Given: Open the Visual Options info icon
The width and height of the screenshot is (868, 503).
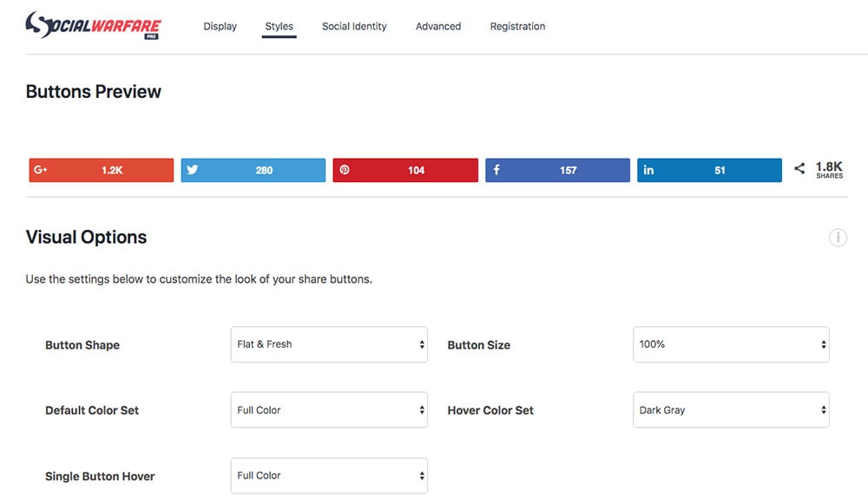Looking at the screenshot, I should [x=838, y=238].
